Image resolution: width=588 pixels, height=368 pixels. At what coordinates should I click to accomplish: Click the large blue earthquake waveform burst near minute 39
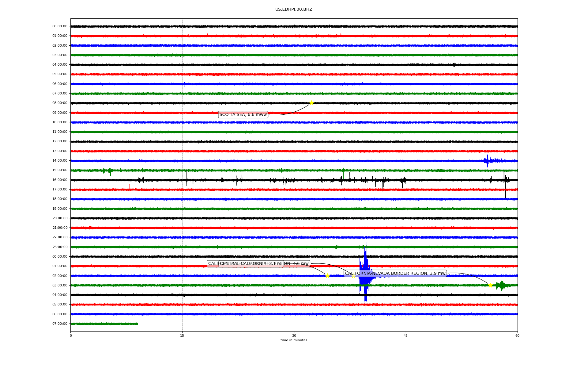(x=365, y=275)
